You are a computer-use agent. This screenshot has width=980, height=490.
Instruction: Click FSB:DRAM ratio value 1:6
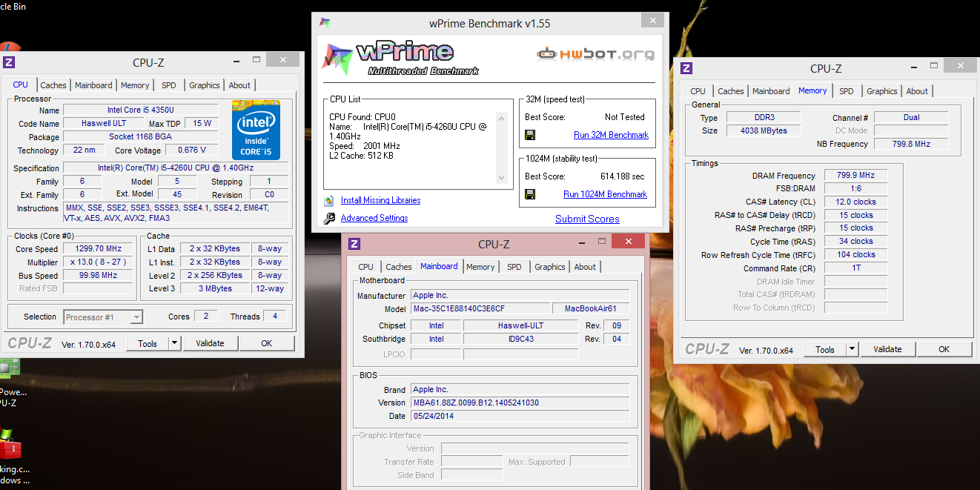tap(855, 188)
